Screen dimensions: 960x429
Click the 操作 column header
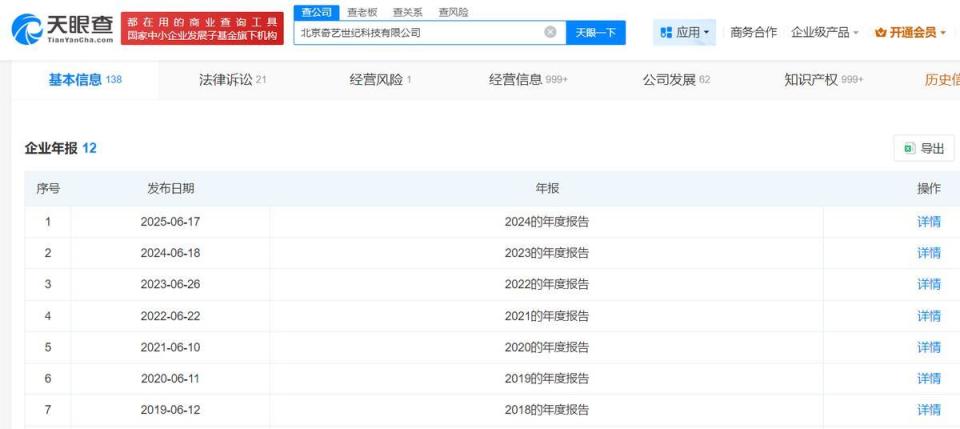929,188
